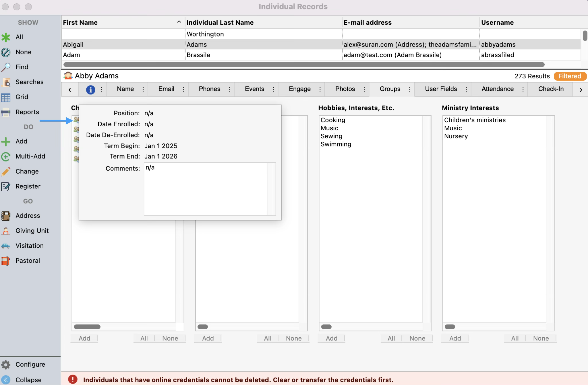Open options for the Attendance tab
The height and width of the screenshot is (385, 588).
tap(523, 90)
